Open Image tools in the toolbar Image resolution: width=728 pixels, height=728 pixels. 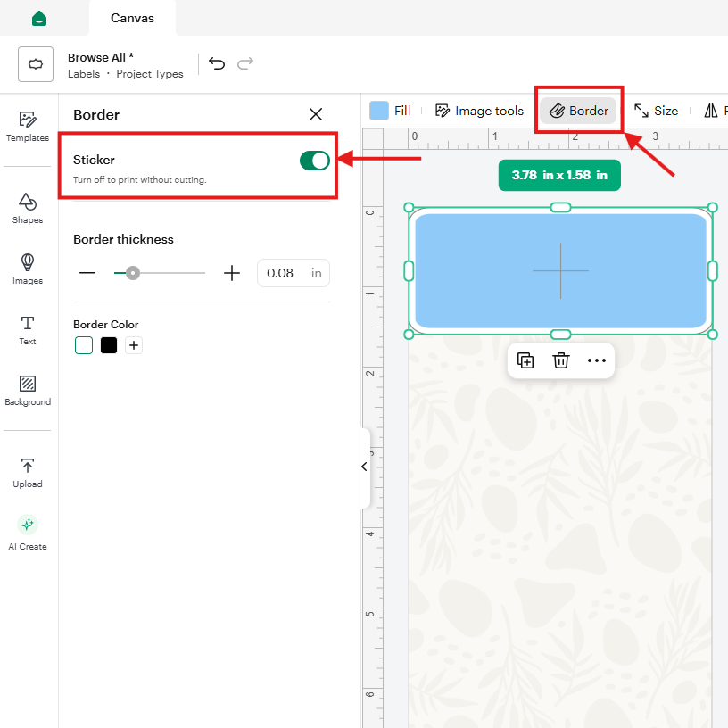tap(479, 111)
